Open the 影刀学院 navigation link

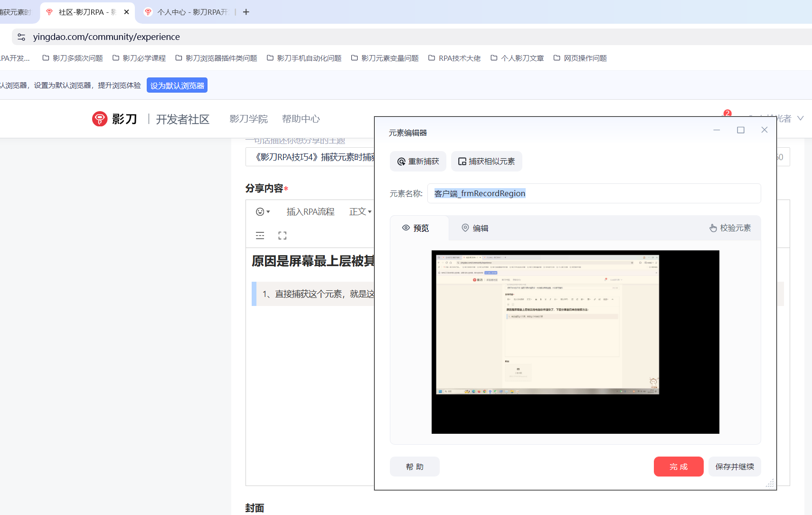click(x=248, y=119)
